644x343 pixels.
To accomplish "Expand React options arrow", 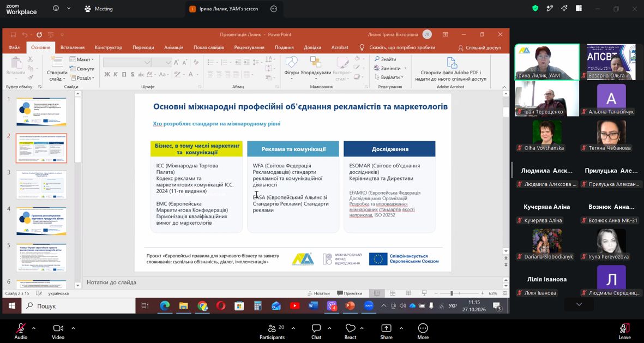I will pyautogui.click(x=362, y=328).
